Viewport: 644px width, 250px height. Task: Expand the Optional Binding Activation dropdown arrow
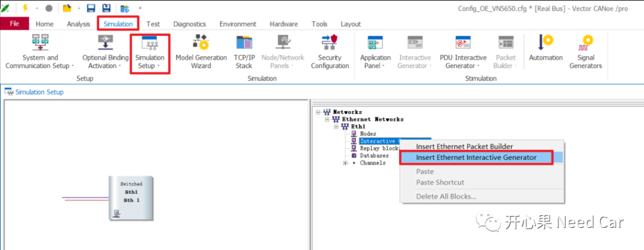click(119, 66)
